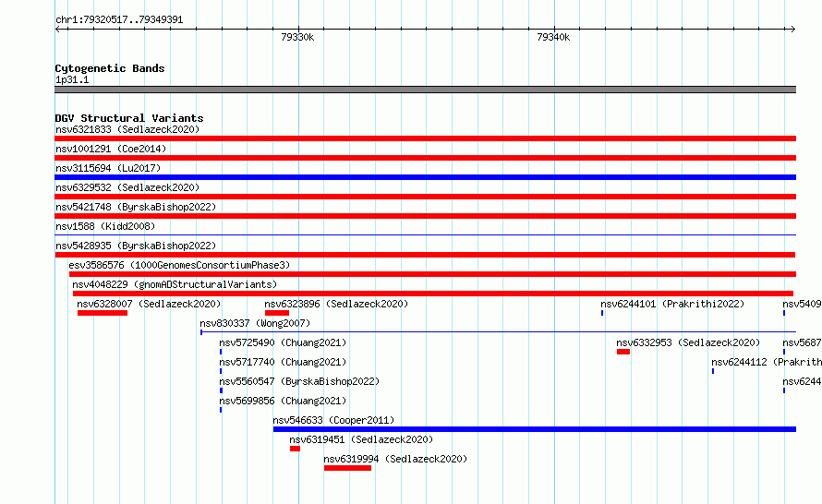
Task: Click the blue bar of nsv3115694 (Lu2017)
Action: 425,177
